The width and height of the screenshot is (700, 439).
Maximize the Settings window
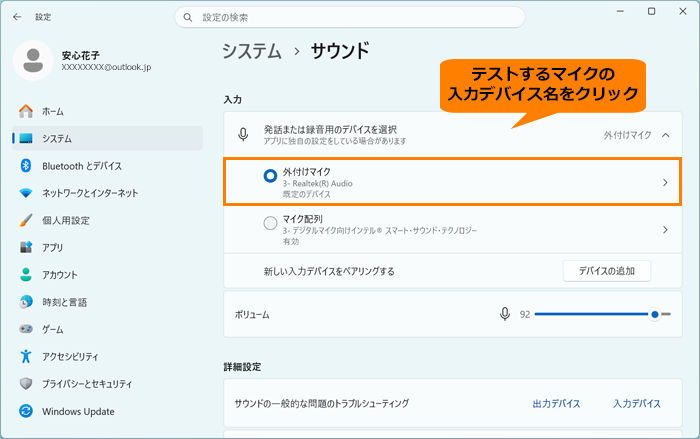pos(651,11)
